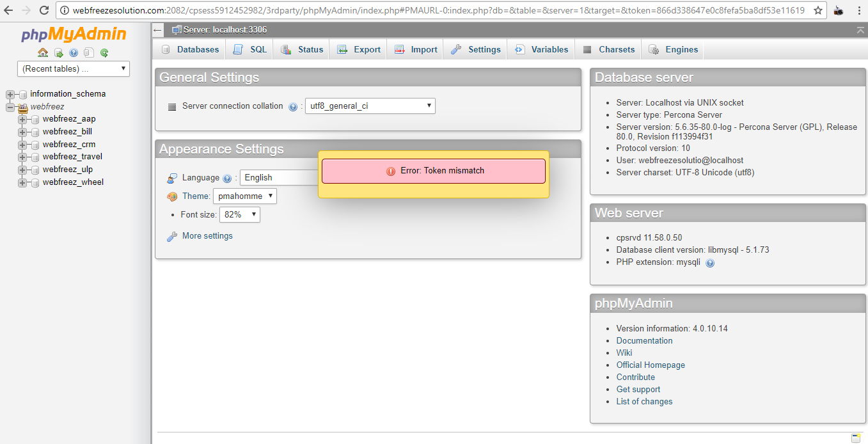Click the webfreez group database icon
Screen dimensions: 868x444
pos(23,107)
